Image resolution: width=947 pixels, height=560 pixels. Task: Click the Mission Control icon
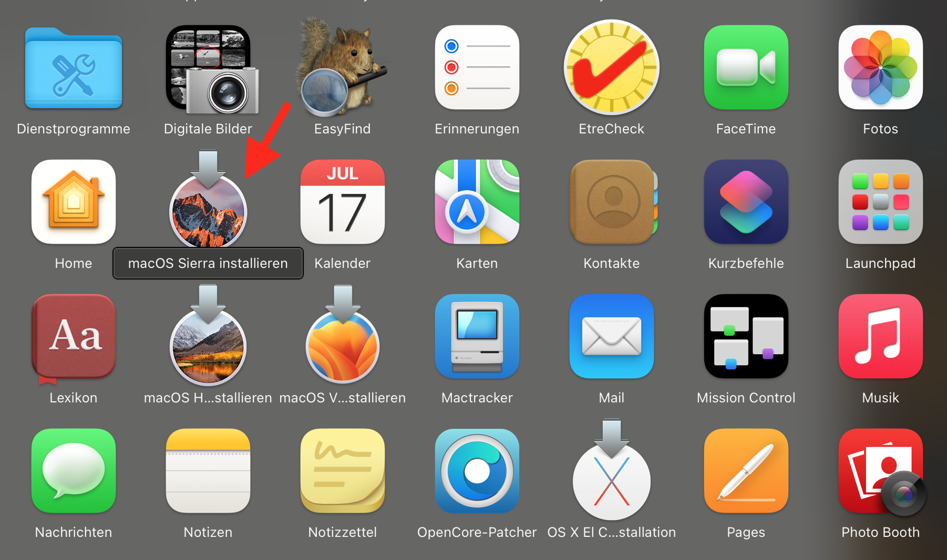(746, 336)
